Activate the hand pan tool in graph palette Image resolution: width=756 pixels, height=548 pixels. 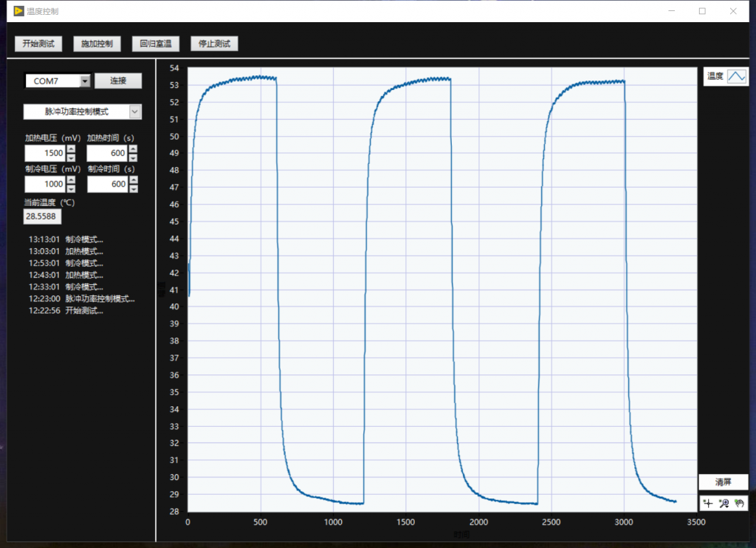(739, 503)
